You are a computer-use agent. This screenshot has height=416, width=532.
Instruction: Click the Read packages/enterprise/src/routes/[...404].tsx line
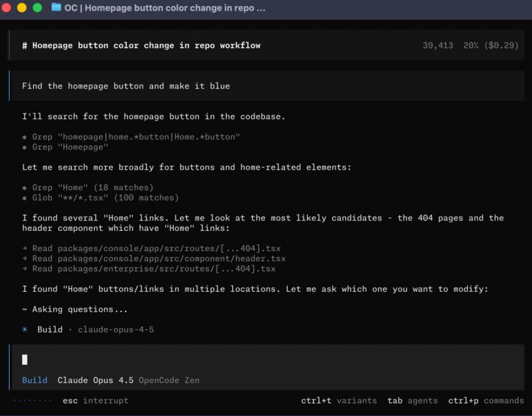coord(149,269)
